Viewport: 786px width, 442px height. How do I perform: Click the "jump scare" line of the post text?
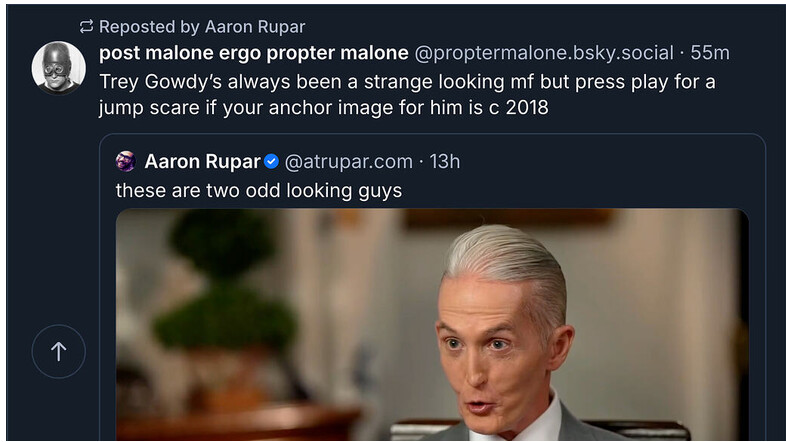tap(324, 107)
